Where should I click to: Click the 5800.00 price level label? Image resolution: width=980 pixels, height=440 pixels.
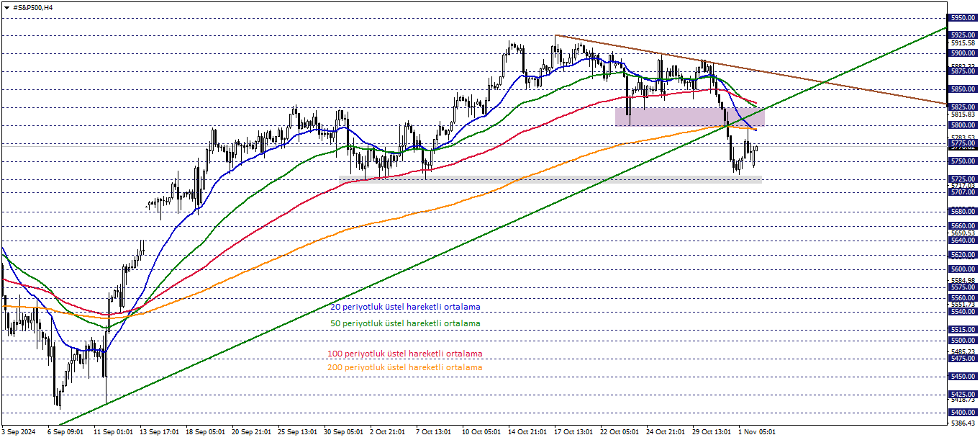tap(963, 125)
